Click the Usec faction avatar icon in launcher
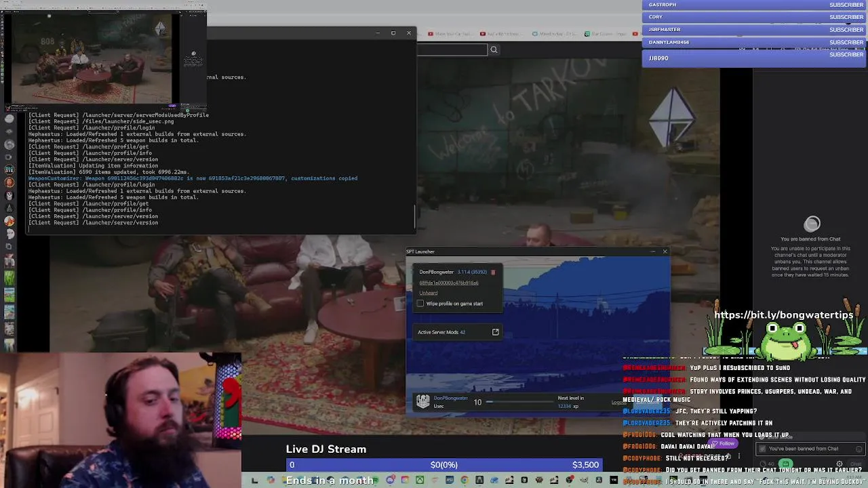The width and height of the screenshot is (868, 488). pyautogui.click(x=423, y=402)
